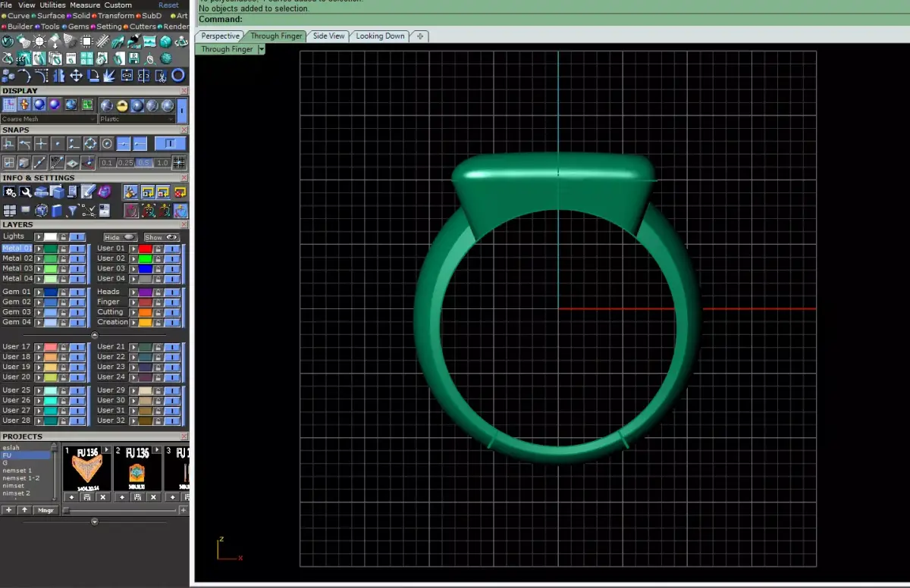
Task: Open the Utilities menu
Action: tap(52, 5)
